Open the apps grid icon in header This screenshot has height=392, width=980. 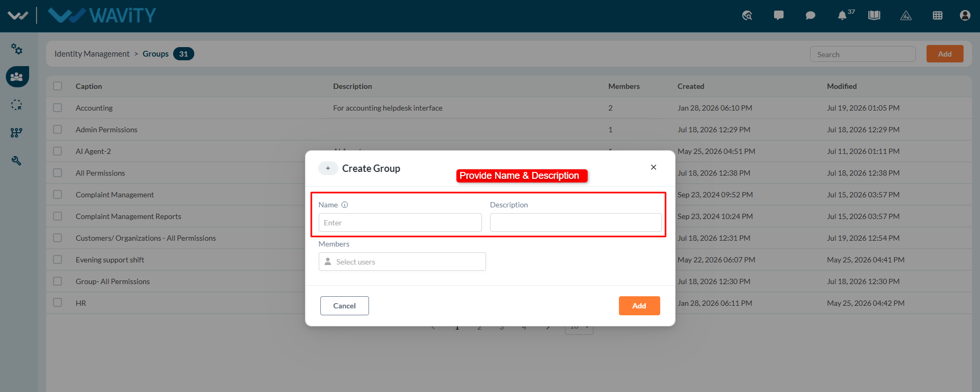938,15
